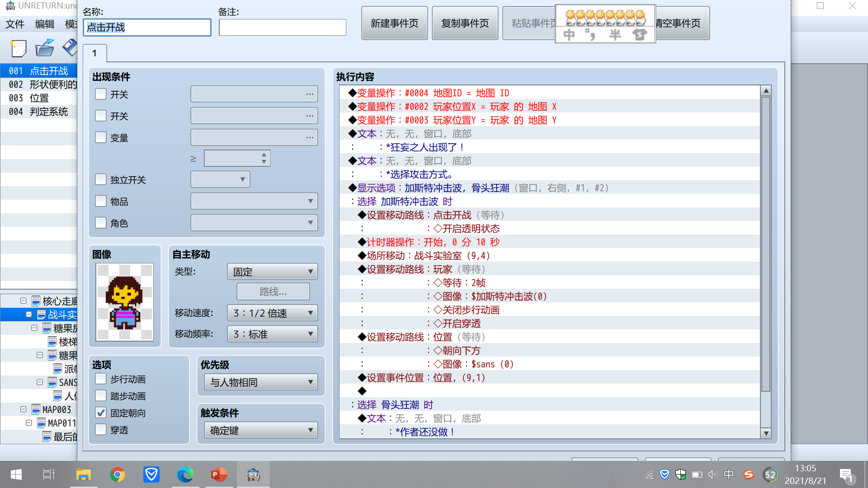The width and height of the screenshot is (868, 488).
Task: Open the 编辑 menu
Action: coord(45,24)
